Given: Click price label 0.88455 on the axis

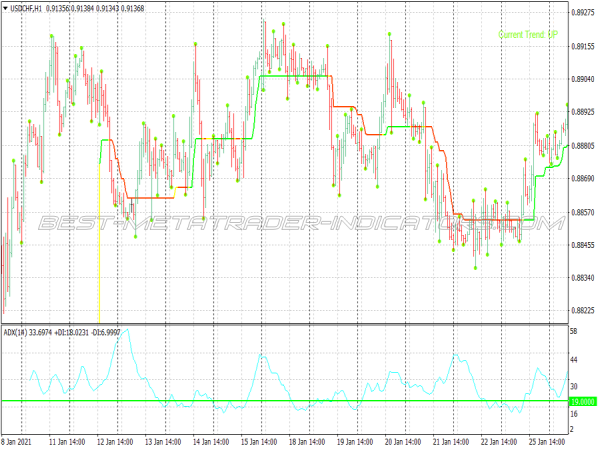Looking at the screenshot, I should [x=583, y=245].
